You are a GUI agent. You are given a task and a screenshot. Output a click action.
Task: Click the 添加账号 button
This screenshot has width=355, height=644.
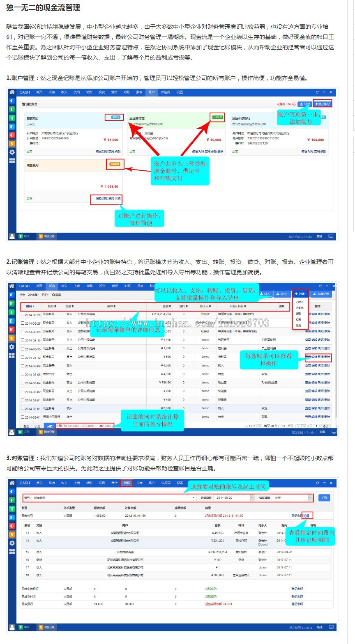323,104
